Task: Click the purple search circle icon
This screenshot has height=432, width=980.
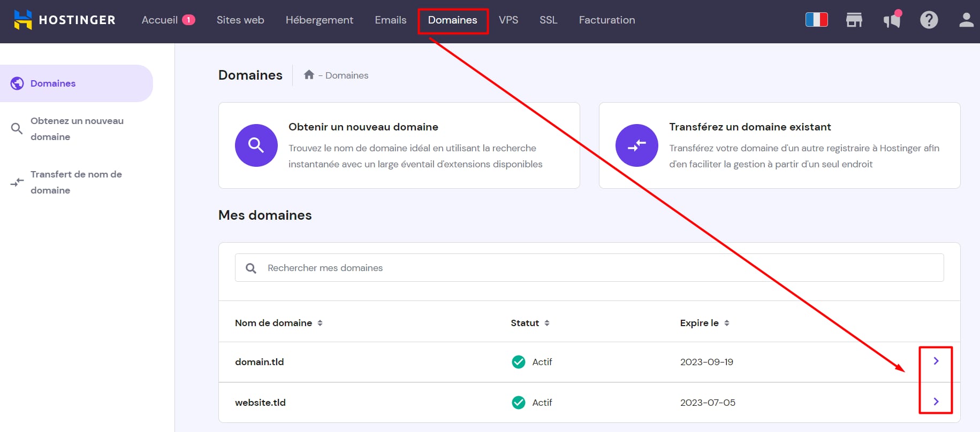Action: pyautogui.click(x=256, y=145)
